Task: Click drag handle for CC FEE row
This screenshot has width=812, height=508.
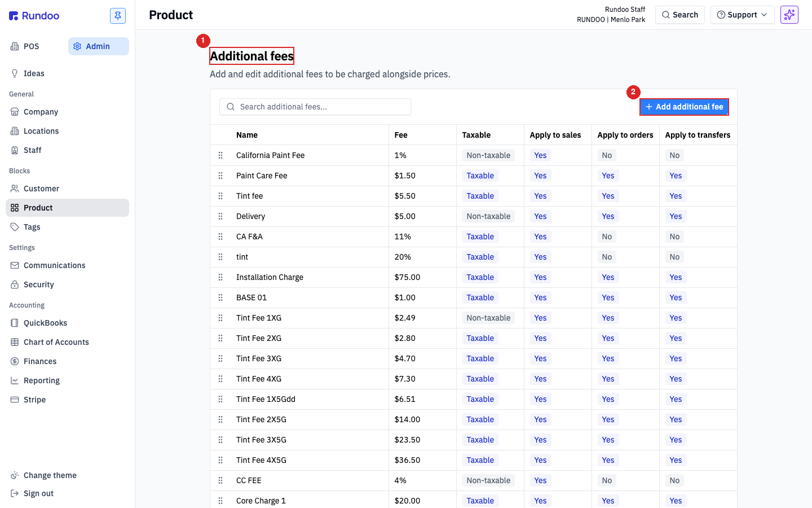Action: click(220, 480)
